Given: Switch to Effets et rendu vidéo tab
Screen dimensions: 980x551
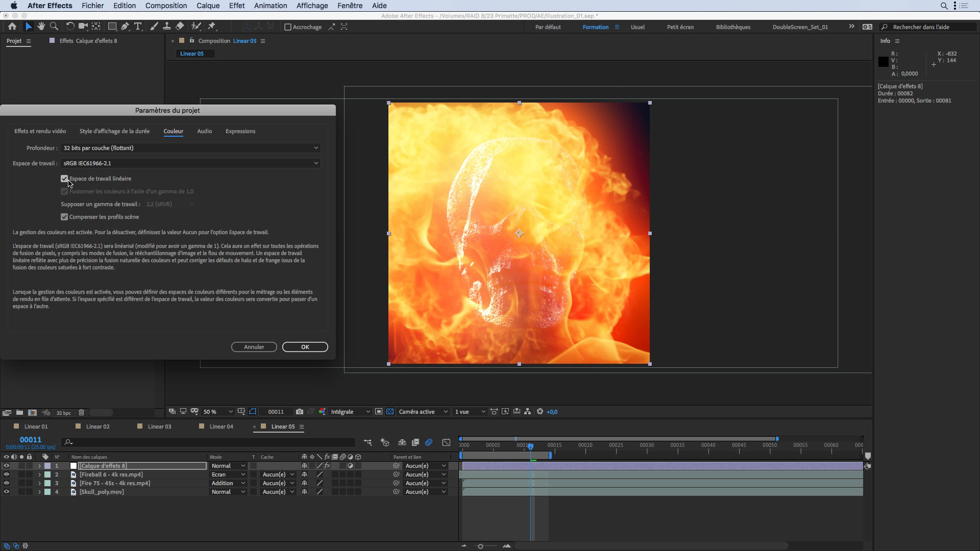Looking at the screenshot, I should click(40, 131).
